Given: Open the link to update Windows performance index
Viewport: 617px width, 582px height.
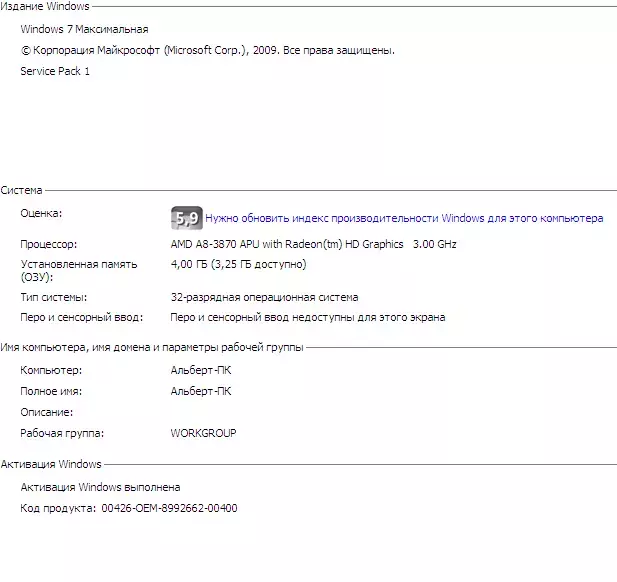Looking at the screenshot, I should [404, 218].
